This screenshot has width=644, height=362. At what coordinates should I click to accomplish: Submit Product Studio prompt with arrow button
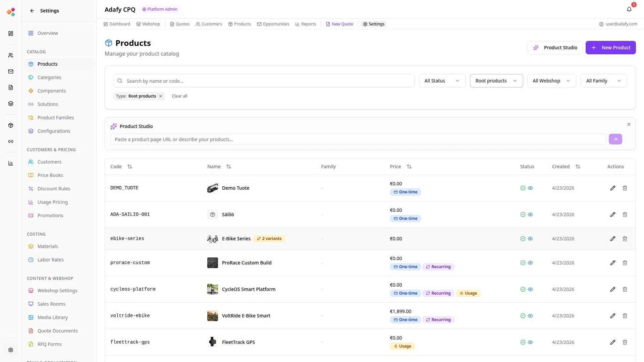click(x=615, y=139)
